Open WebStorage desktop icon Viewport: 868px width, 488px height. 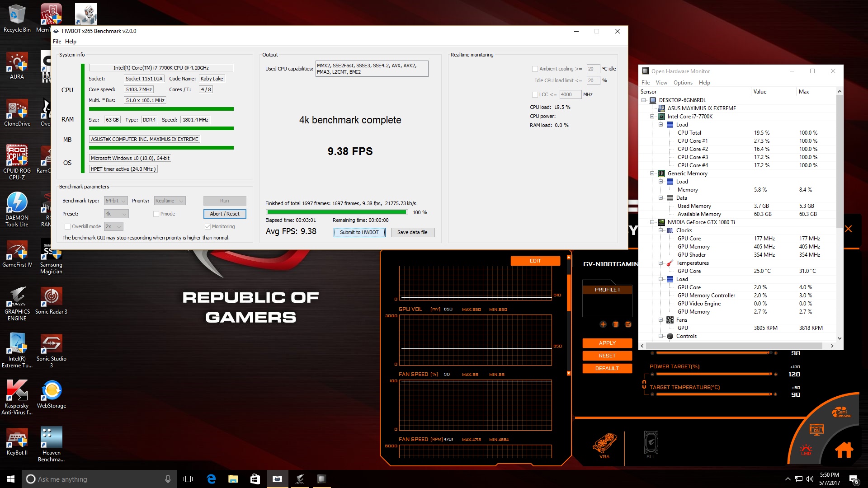[x=51, y=394]
